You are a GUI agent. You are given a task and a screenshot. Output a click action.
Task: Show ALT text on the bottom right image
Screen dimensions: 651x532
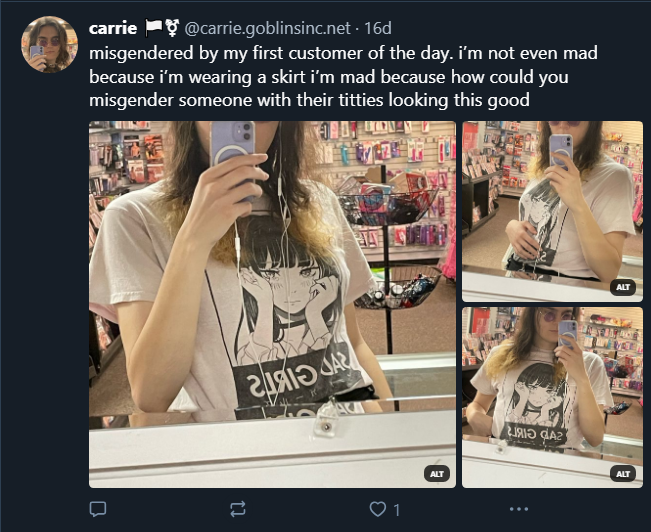click(x=623, y=474)
